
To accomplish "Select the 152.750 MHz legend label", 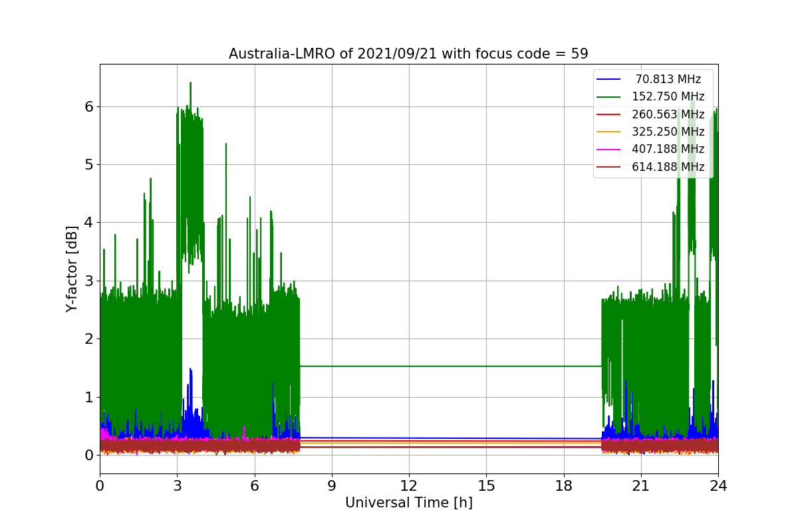I will [x=668, y=96].
